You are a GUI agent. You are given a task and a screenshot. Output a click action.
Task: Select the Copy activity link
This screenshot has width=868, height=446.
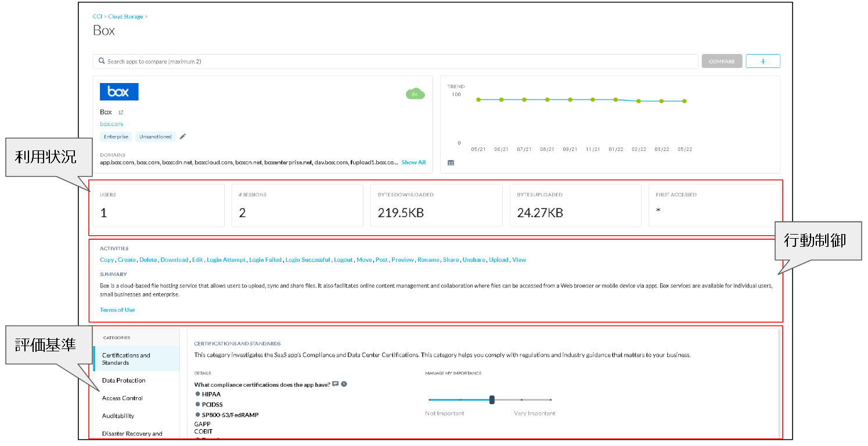point(107,260)
